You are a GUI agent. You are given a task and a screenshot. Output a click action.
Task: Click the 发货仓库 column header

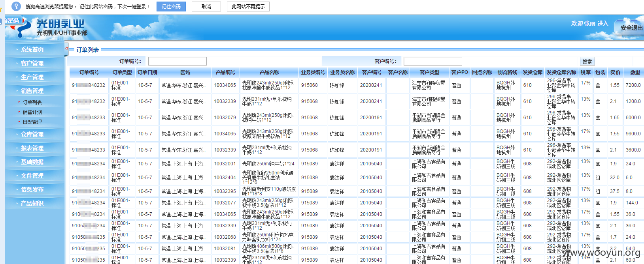pos(533,72)
